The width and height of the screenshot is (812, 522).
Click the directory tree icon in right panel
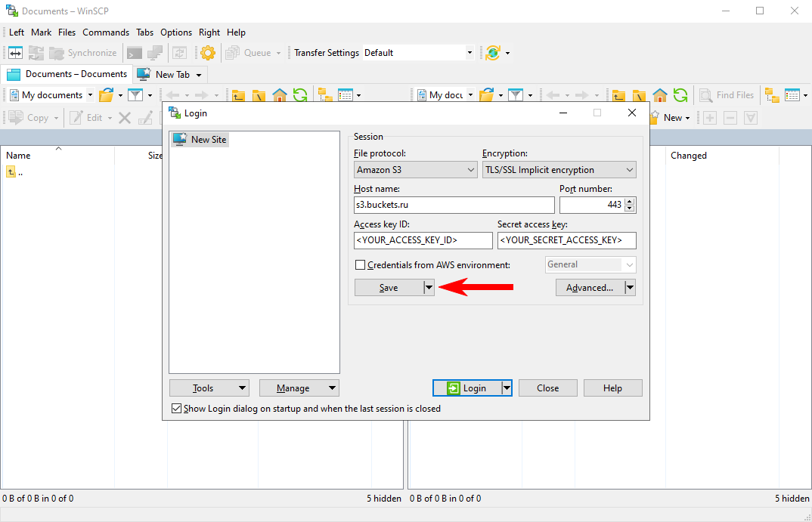pyautogui.click(x=772, y=95)
